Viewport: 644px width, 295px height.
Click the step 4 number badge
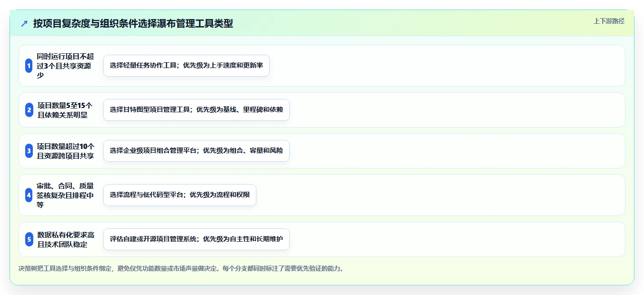click(29, 195)
